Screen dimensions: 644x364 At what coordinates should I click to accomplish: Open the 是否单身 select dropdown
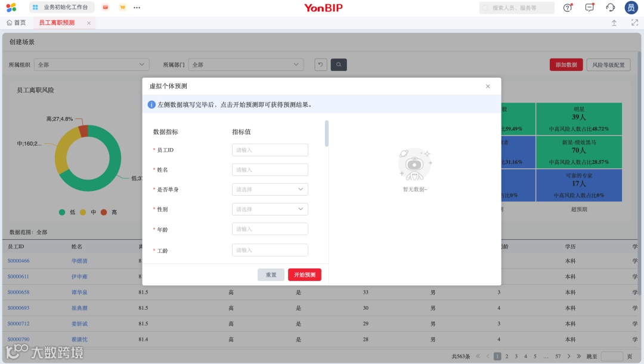point(270,189)
